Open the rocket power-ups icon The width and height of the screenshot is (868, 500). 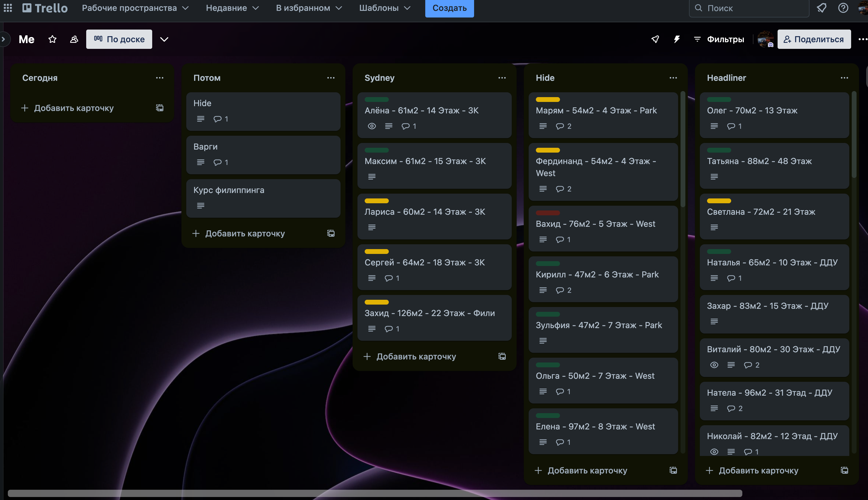coord(655,39)
